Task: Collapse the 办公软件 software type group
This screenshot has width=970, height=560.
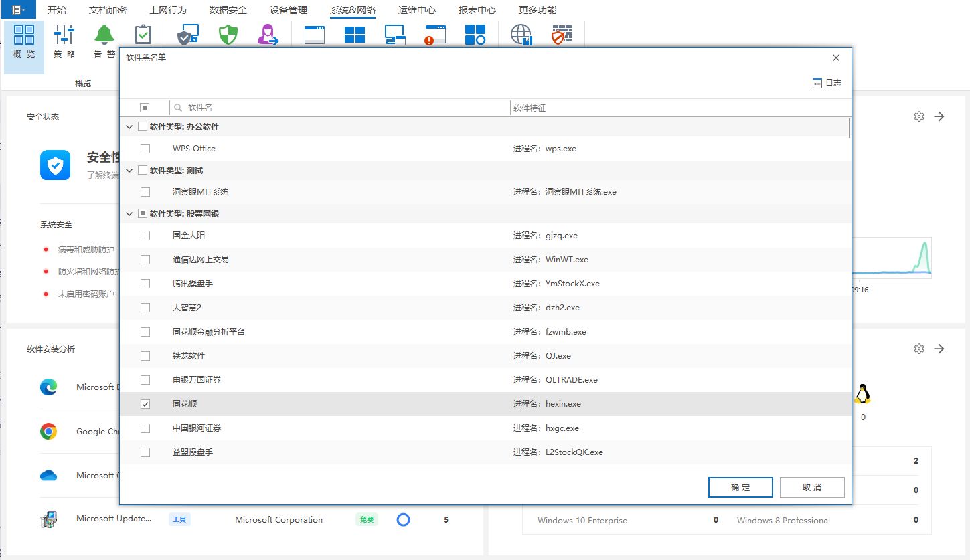Action: pyautogui.click(x=129, y=126)
